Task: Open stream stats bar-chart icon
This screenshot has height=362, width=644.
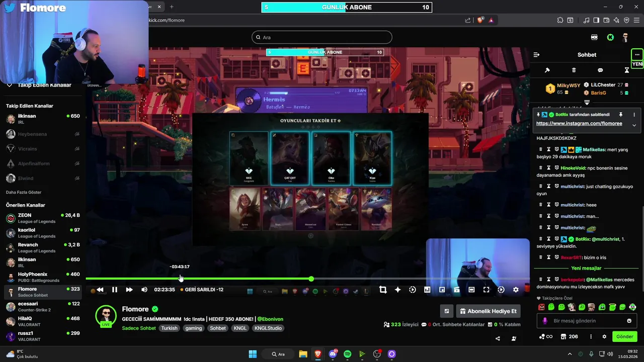Action: tap(427, 290)
